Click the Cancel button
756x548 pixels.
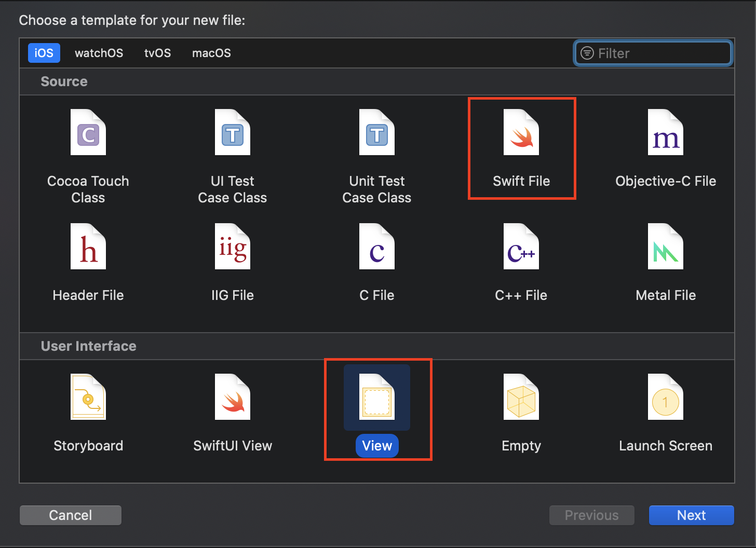click(x=71, y=515)
